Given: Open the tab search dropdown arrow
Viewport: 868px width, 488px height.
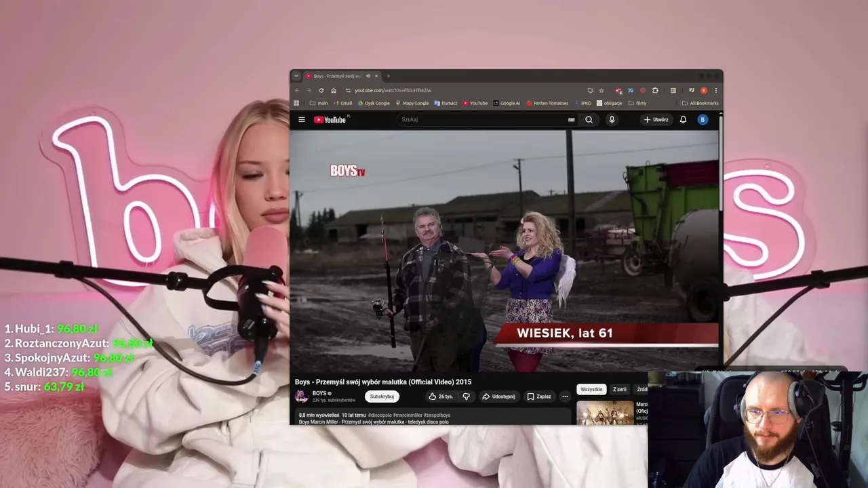Looking at the screenshot, I should (x=296, y=76).
